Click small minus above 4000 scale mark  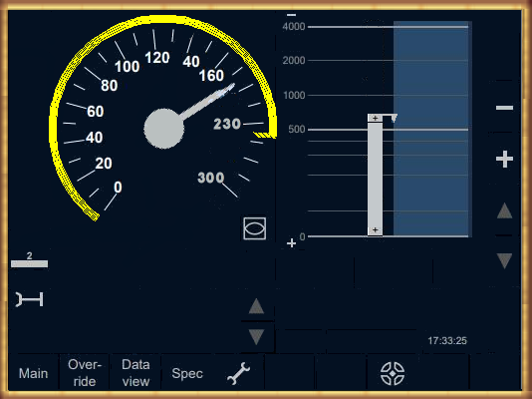[292, 15]
